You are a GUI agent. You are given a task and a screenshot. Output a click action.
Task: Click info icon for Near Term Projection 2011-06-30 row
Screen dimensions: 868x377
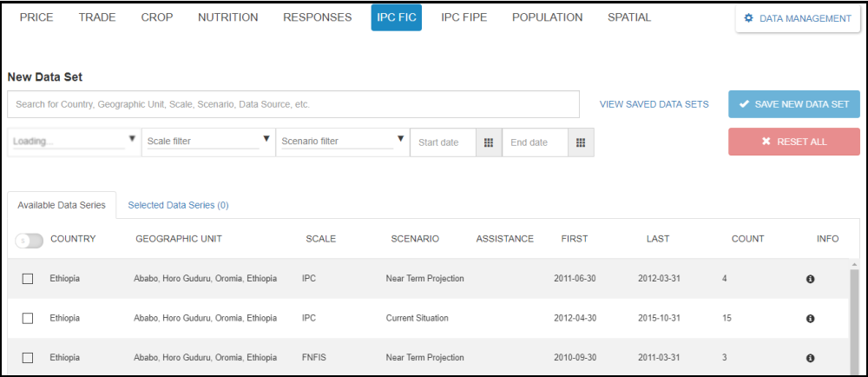[x=810, y=279]
